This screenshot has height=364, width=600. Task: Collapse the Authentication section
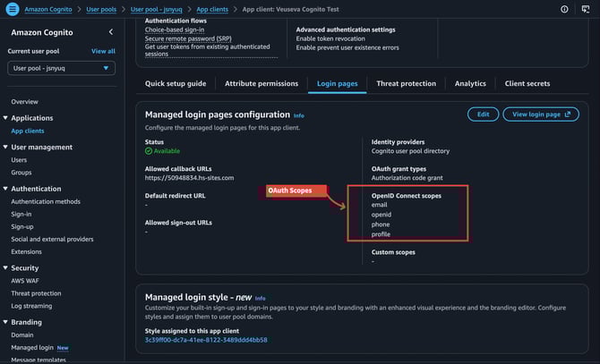click(5, 189)
